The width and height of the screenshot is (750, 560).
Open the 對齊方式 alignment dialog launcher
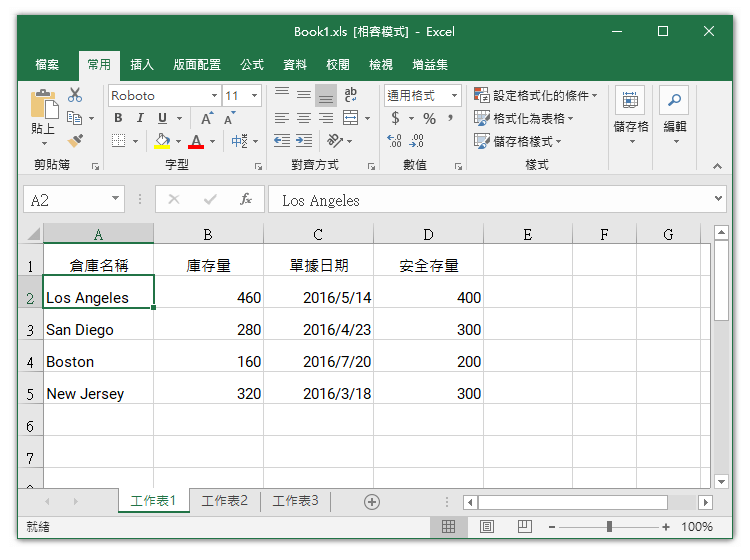click(371, 166)
